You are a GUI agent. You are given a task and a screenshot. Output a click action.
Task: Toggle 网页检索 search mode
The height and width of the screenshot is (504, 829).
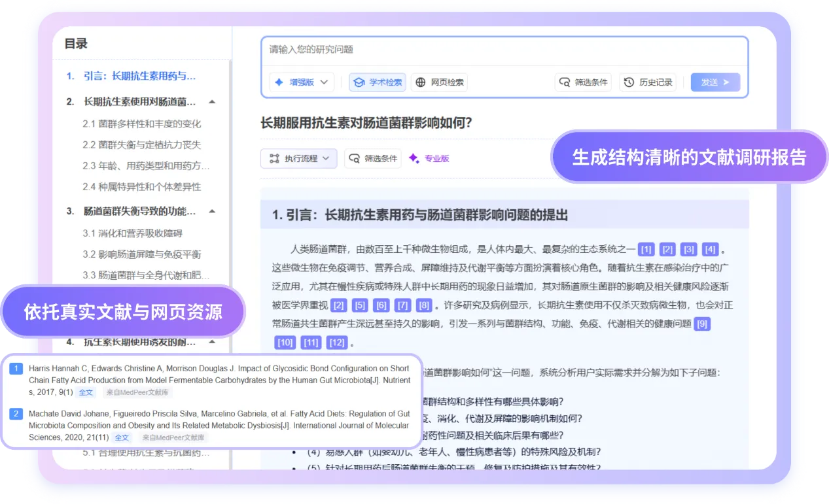click(439, 82)
